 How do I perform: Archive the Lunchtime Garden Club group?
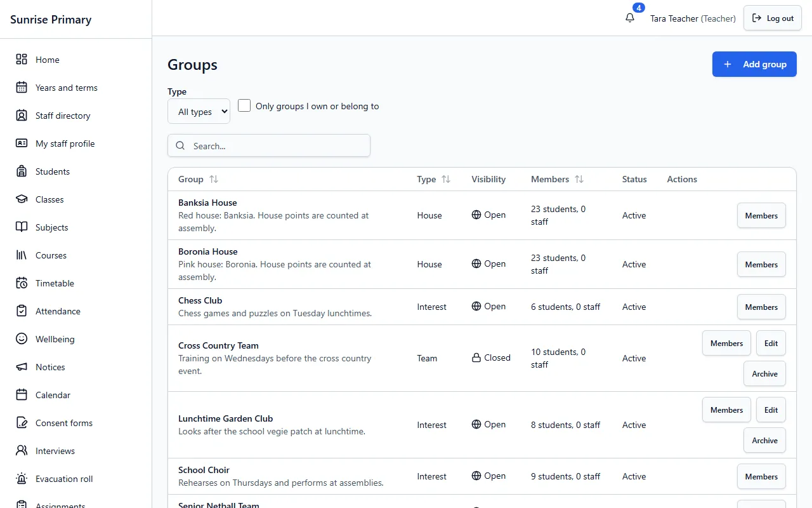pyautogui.click(x=764, y=440)
